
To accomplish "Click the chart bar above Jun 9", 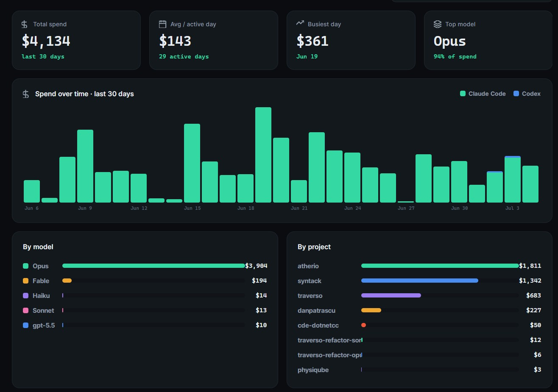I will (x=85, y=166).
